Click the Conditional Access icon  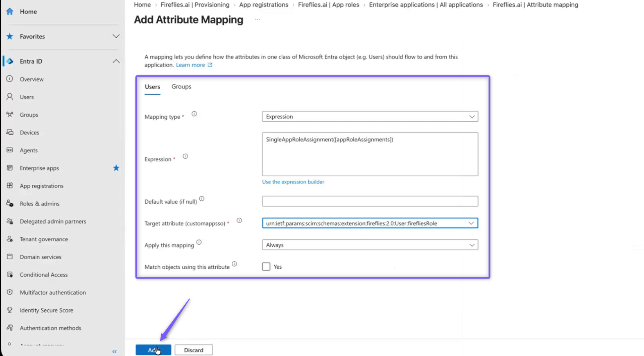(x=10, y=274)
